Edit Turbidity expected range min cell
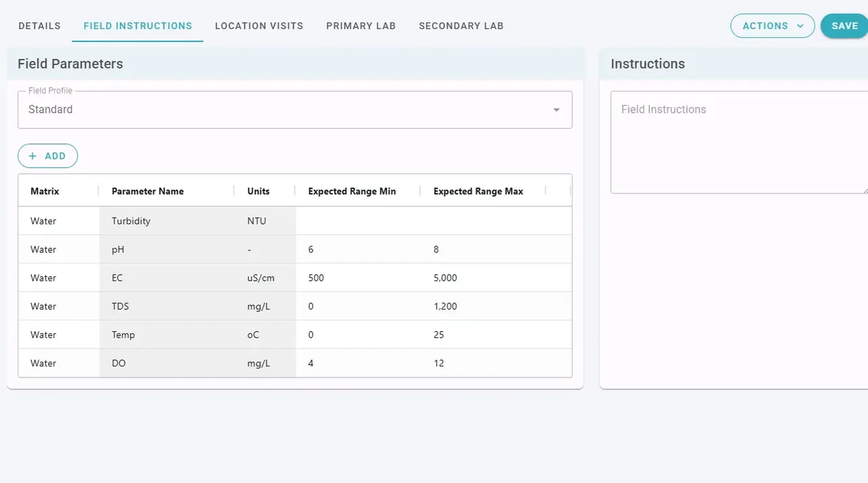 tap(359, 221)
